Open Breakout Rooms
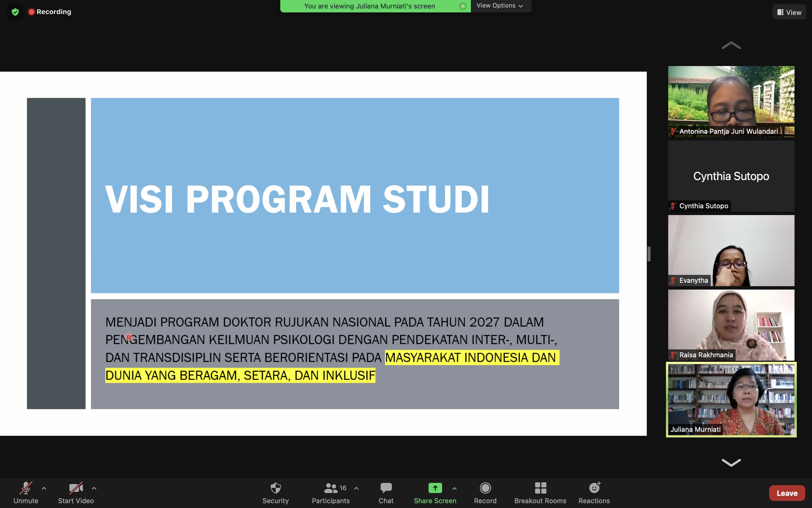The width and height of the screenshot is (812, 508). [x=540, y=493]
